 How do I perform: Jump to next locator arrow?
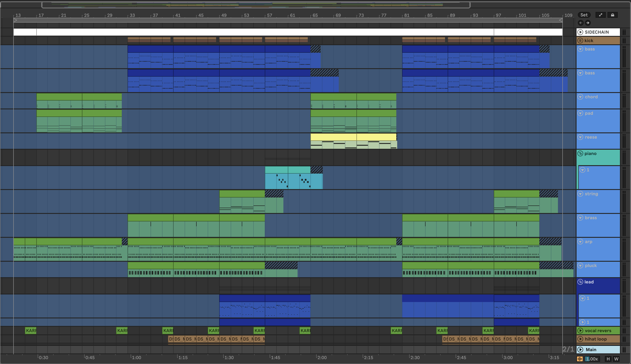[588, 23]
